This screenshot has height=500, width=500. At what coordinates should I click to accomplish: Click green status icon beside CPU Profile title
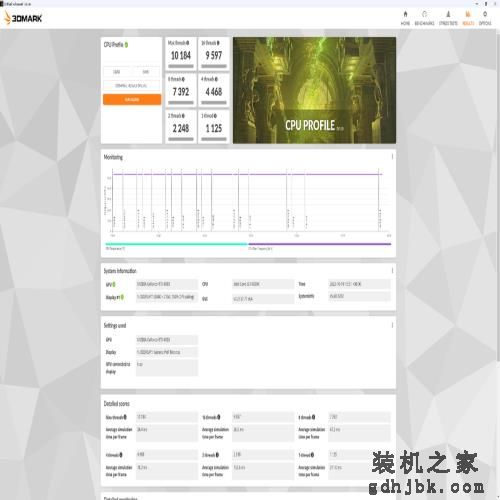tap(126, 45)
